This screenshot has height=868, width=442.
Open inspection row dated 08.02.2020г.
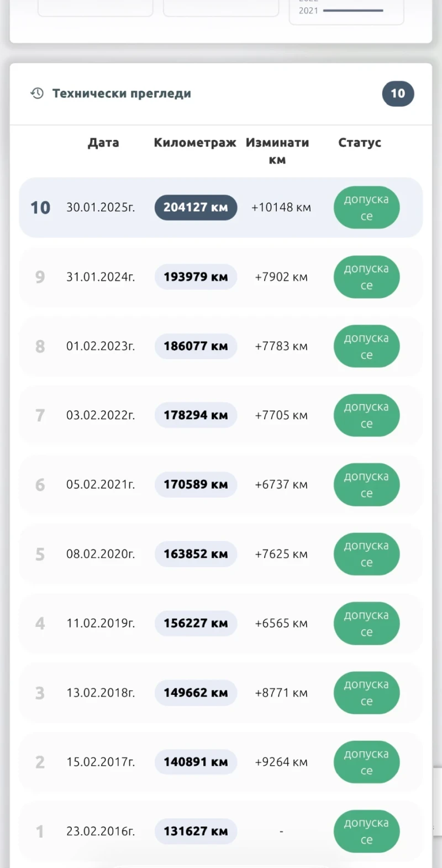coord(101,554)
